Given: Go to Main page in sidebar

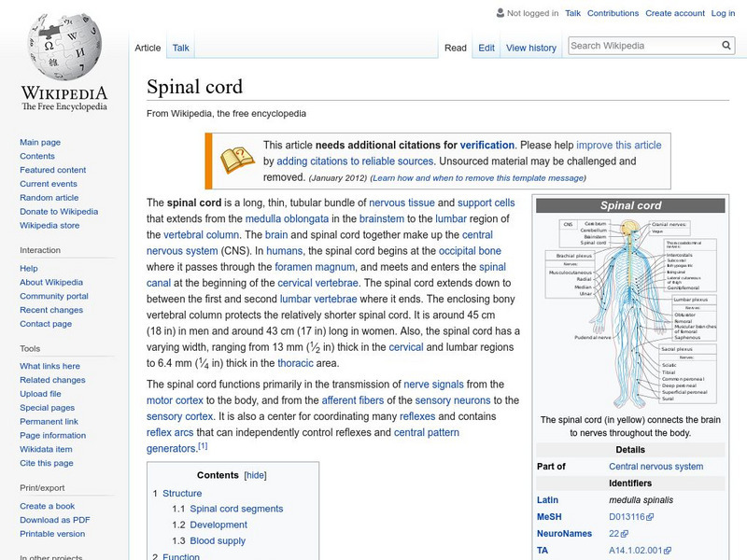Looking at the screenshot, I should click(40, 142).
